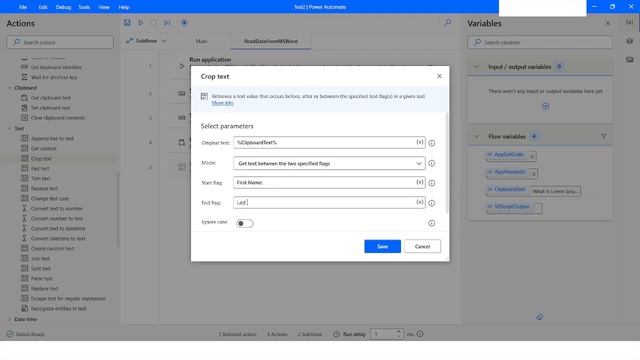Toggle the Ignore case switch

tap(245, 223)
